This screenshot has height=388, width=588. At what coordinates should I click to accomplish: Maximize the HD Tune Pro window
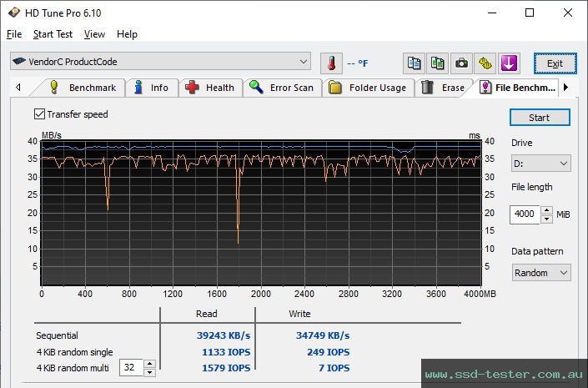coord(530,13)
